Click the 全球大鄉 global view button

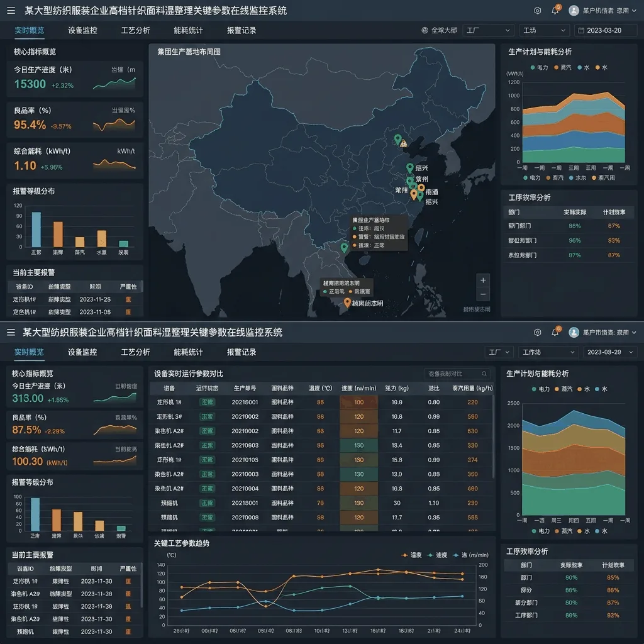[x=439, y=30]
